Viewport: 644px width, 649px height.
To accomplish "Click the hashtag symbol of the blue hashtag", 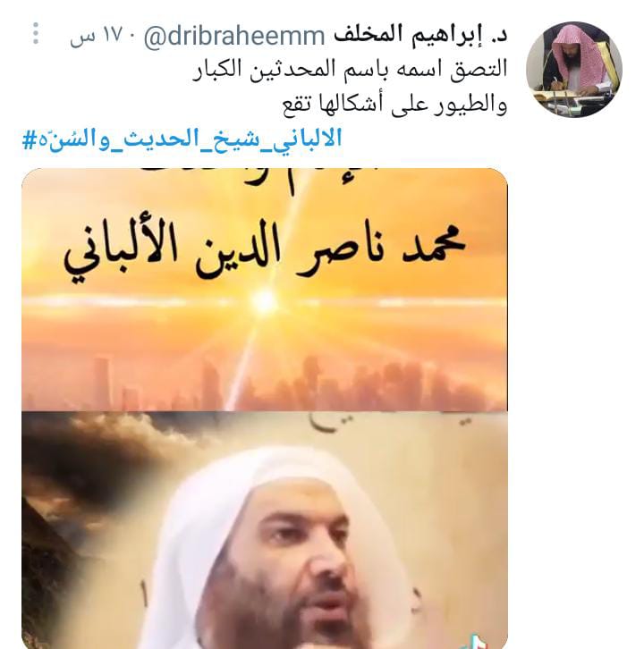I will [x=30, y=139].
